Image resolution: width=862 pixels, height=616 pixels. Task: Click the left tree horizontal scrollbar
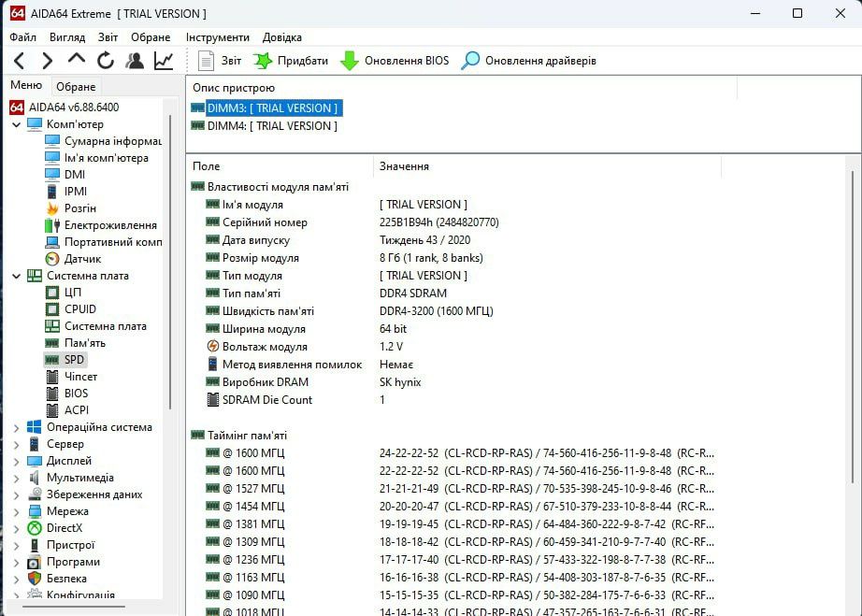74,607
